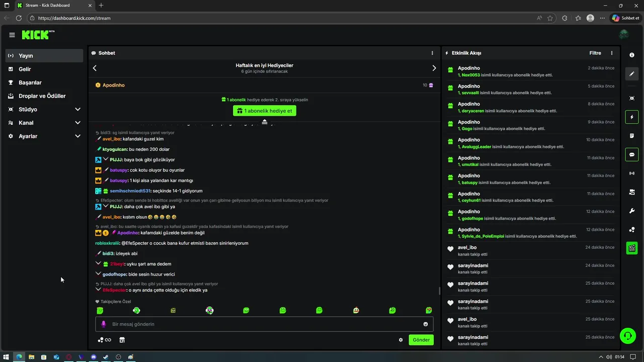
Task: Open OBS Studio from the taskbar
Action: click(x=118, y=357)
